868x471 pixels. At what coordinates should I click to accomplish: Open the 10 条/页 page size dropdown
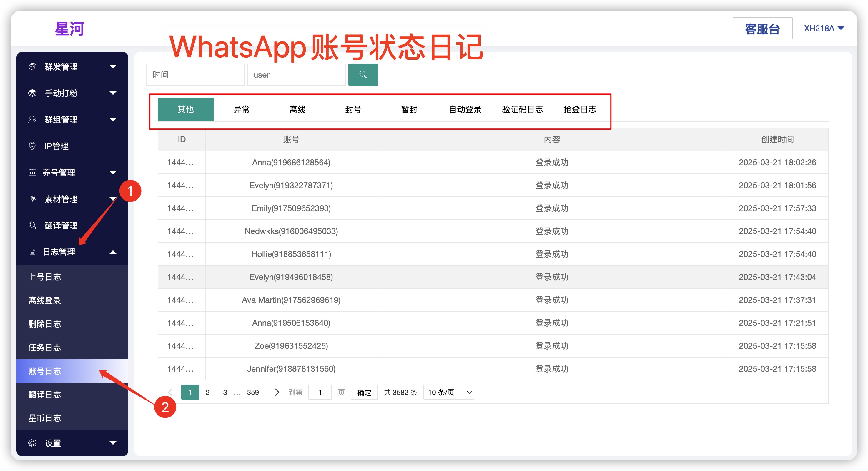[x=448, y=392]
